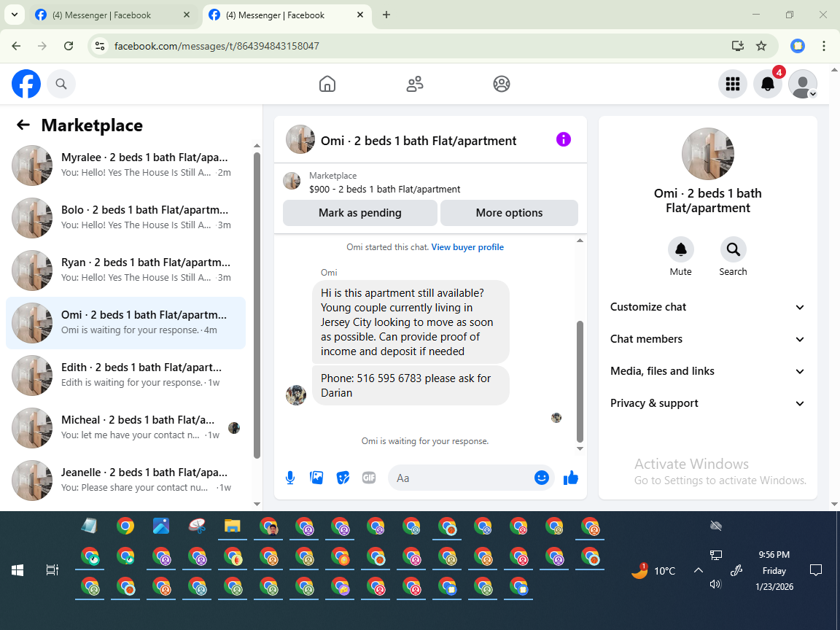Click the Facebook logo

pyautogui.click(x=26, y=84)
